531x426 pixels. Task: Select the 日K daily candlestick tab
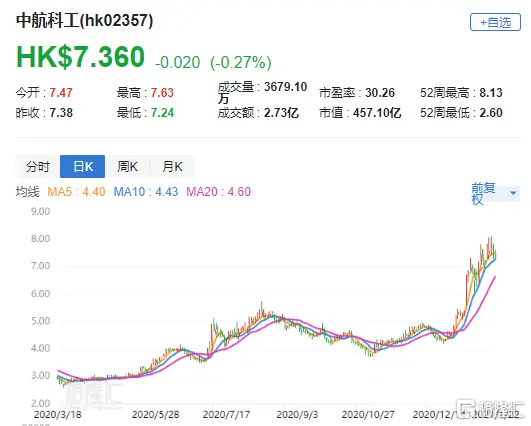[83, 167]
